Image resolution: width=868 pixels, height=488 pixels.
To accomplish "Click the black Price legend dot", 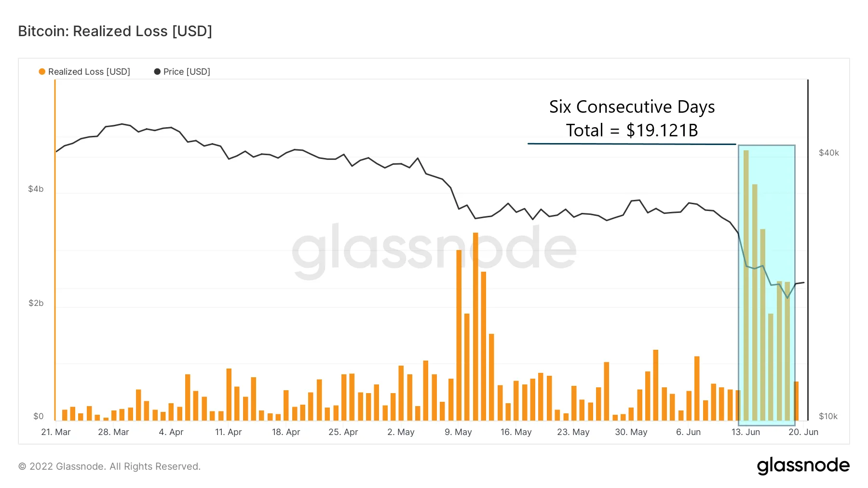I will [157, 72].
